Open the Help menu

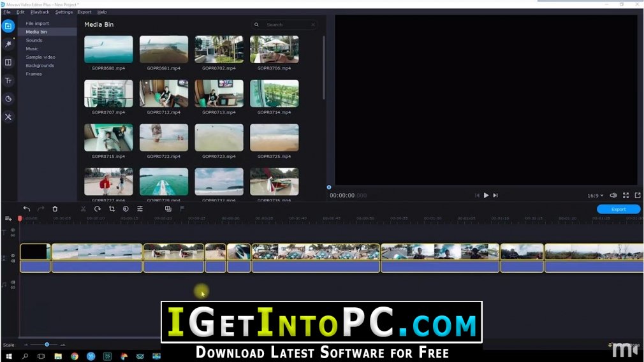102,12
